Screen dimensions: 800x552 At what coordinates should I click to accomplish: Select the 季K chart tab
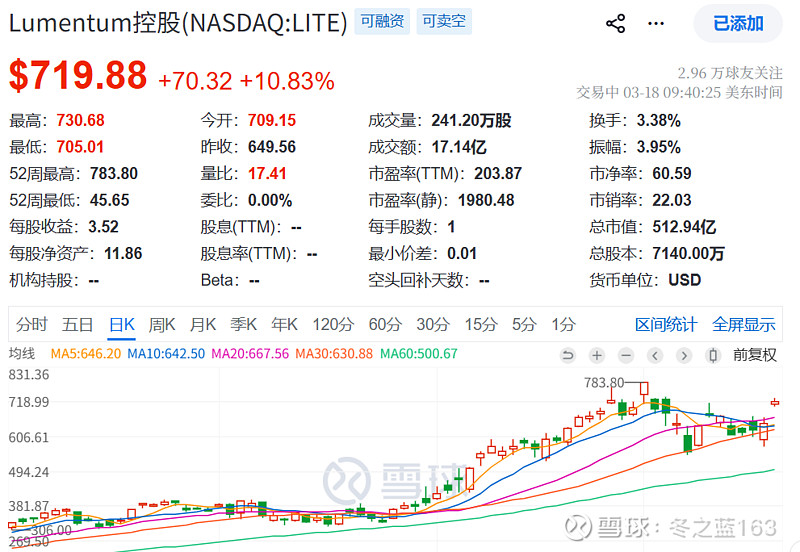[243, 324]
